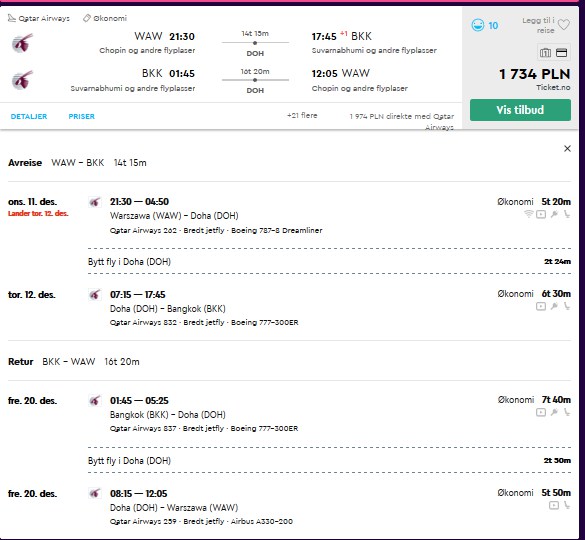Click the credit card payment icon
This screenshot has height=540, width=585.
pos(561,53)
